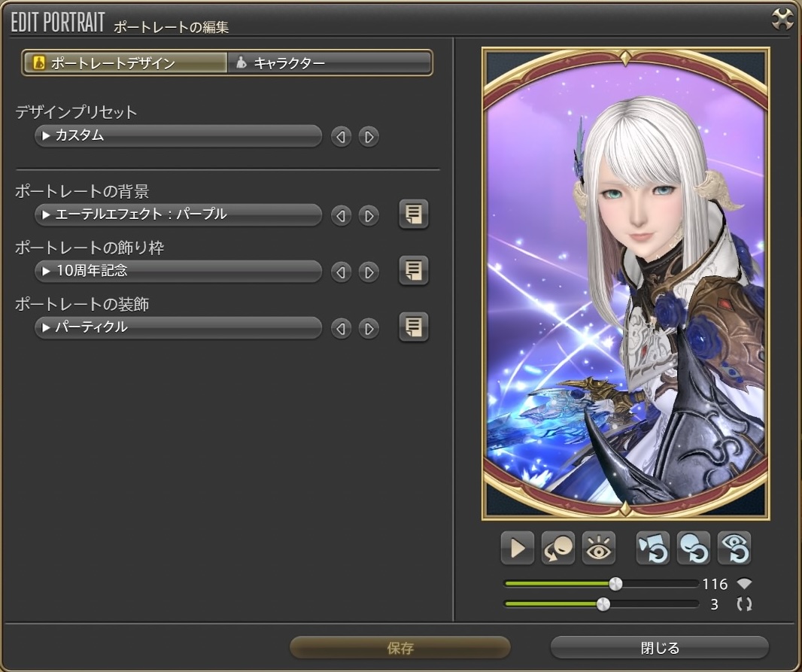
Task: Open the portrait background list
Action: (413, 214)
